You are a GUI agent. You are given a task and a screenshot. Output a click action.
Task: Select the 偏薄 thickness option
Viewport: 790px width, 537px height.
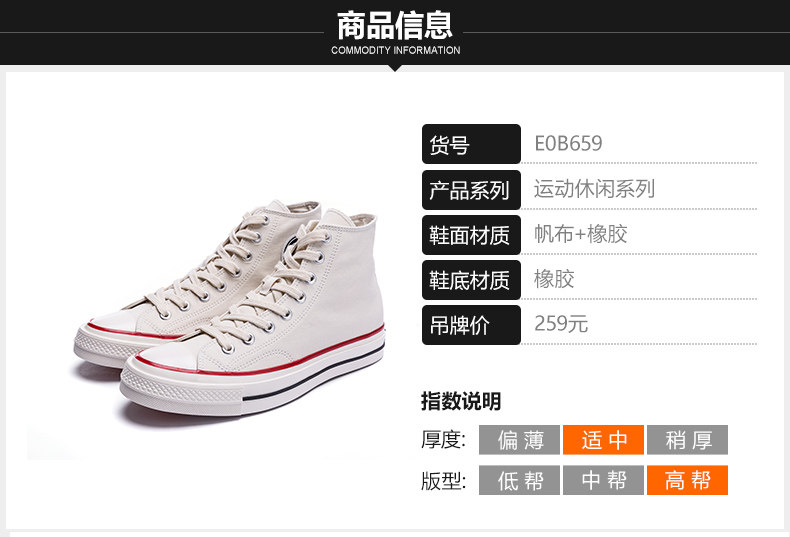[519, 440]
